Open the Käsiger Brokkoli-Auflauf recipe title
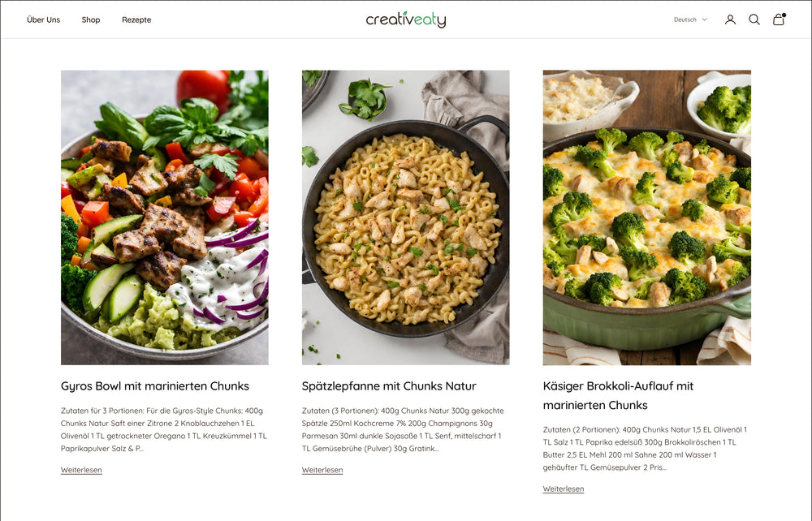 [x=618, y=395]
